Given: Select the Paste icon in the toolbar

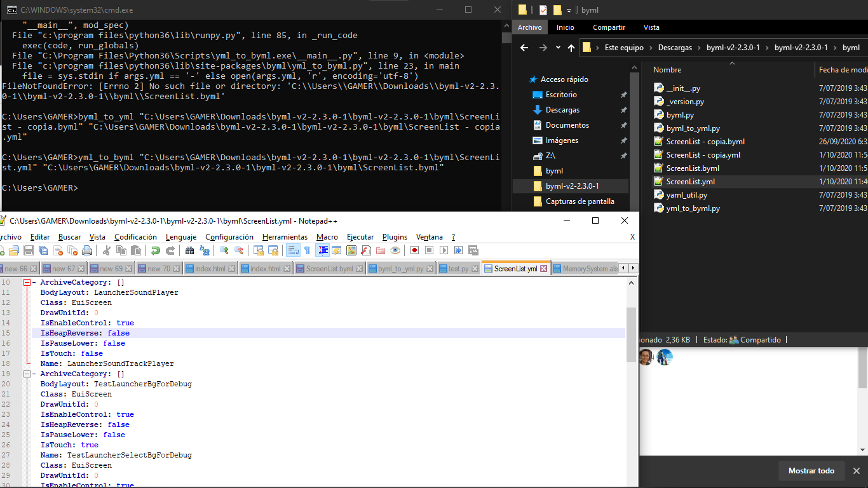Looking at the screenshot, I should click(x=137, y=250).
